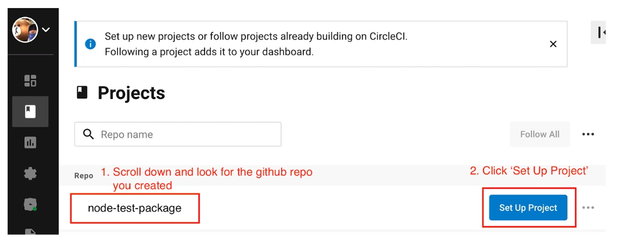The width and height of the screenshot is (644, 240).
Task: Open node-test-package row more options menu
Action: coord(588,207)
